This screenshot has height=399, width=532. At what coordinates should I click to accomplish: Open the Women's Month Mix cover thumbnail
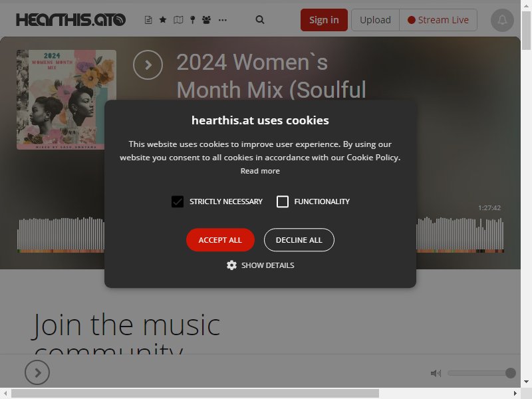[66, 100]
